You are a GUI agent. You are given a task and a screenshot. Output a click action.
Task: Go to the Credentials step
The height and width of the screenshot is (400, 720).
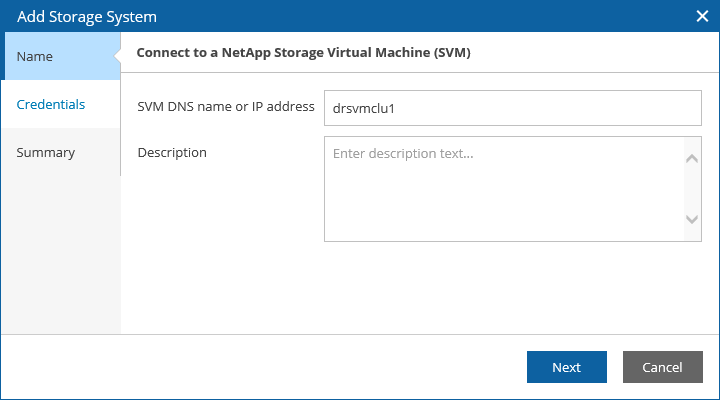pos(50,104)
